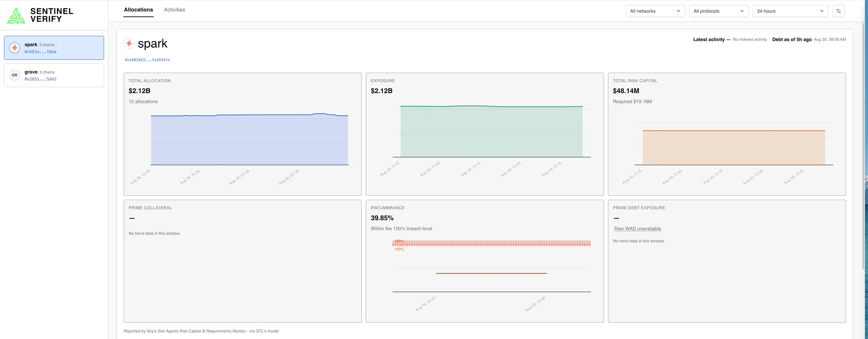Open the All protocols dropdown

719,11
